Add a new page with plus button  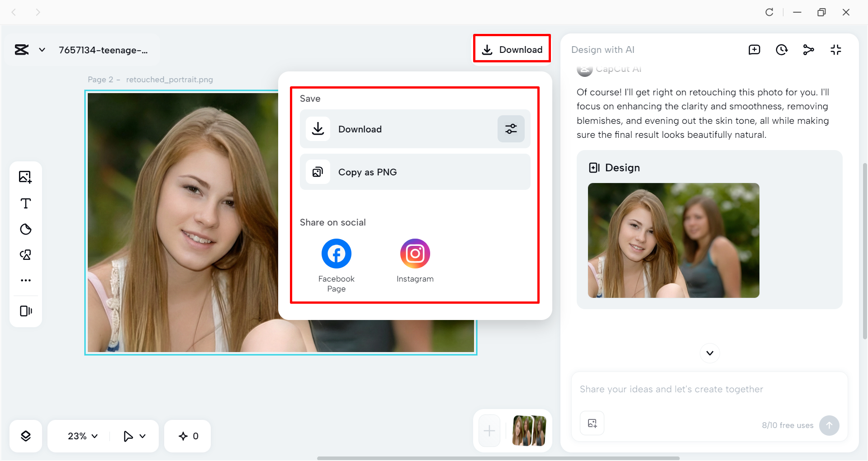[x=489, y=431]
